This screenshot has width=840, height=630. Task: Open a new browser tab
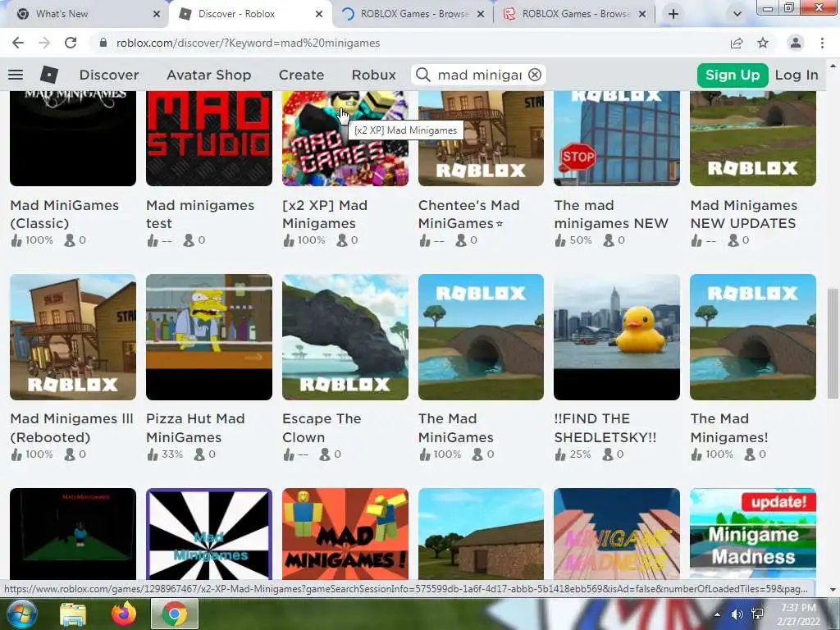[x=673, y=14]
